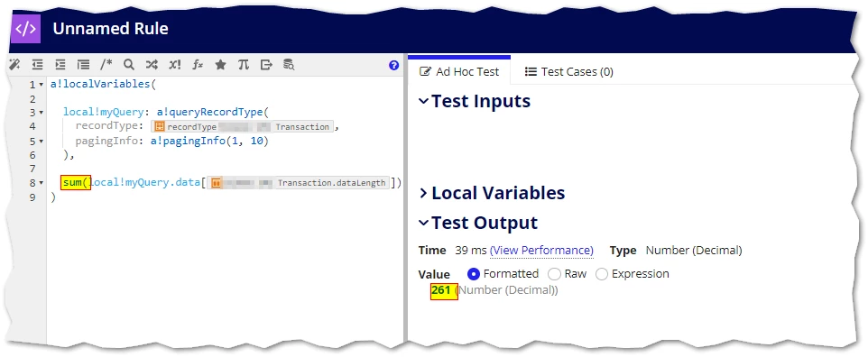Open the blue help question icon
Image resolution: width=868 pixels, height=357 pixels.
(393, 65)
